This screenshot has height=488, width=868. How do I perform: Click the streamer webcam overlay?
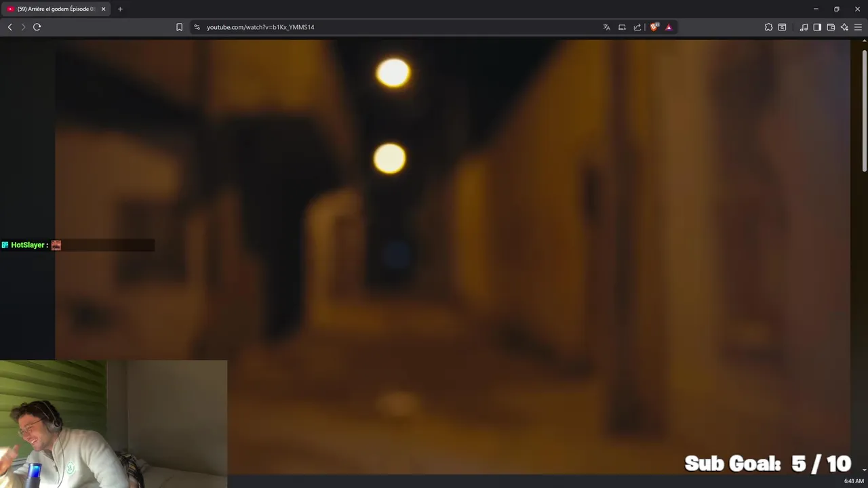click(x=113, y=424)
